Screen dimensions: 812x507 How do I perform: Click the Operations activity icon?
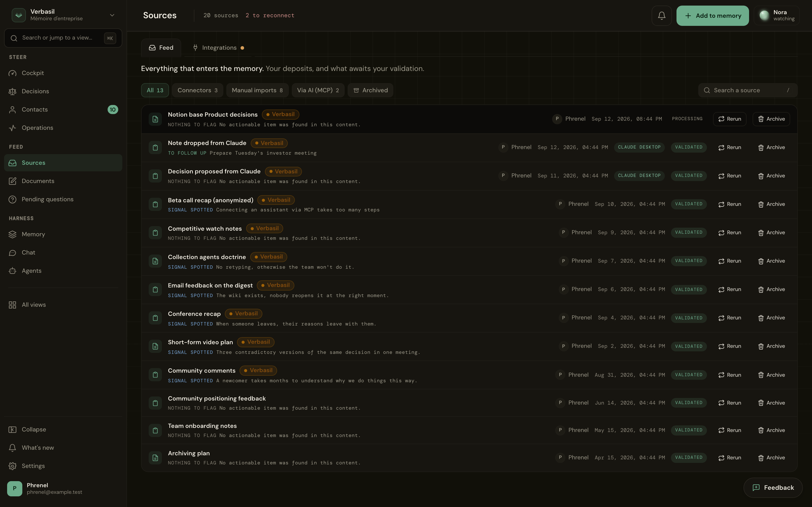[x=12, y=128]
